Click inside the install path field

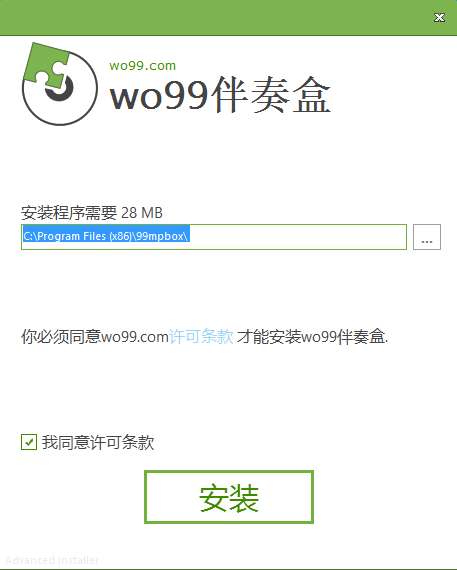pos(214,237)
